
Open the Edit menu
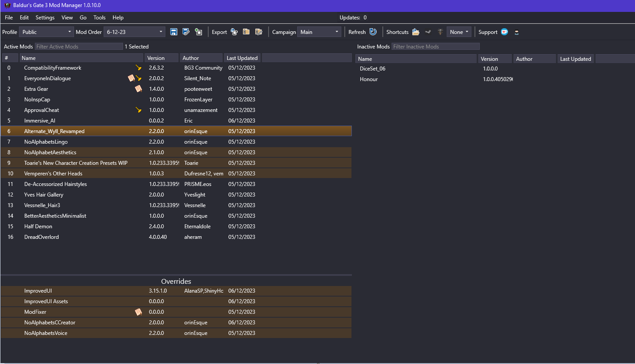pyautogui.click(x=24, y=18)
